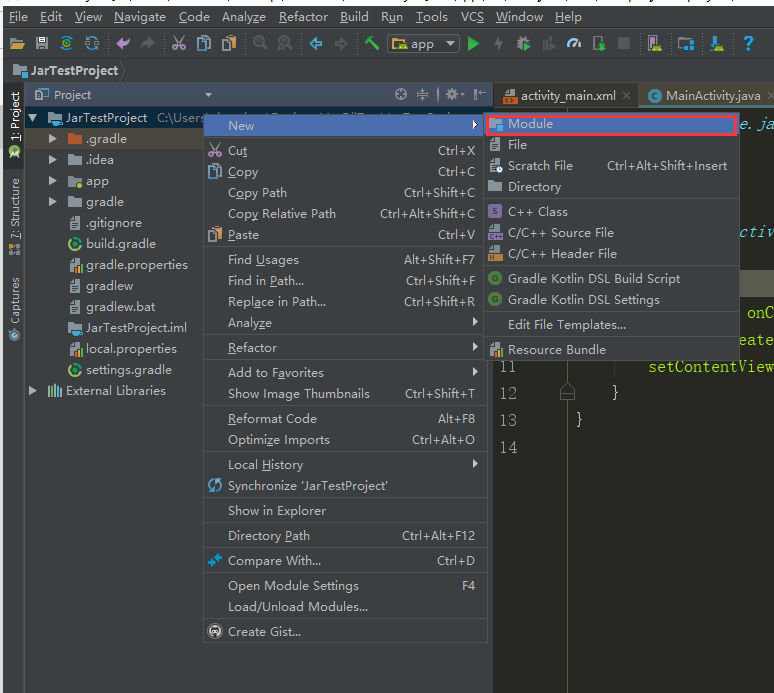
Task: Select local.properties file
Action: point(122,348)
